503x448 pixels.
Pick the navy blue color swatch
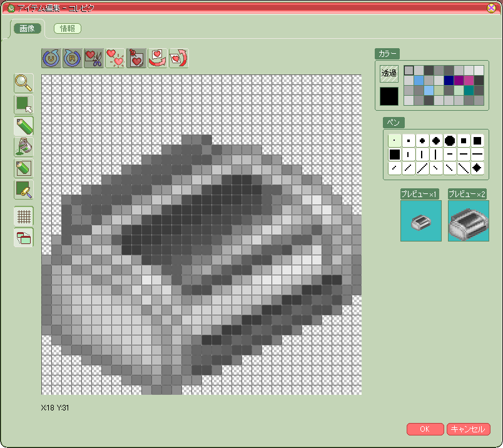coord(449,80)
